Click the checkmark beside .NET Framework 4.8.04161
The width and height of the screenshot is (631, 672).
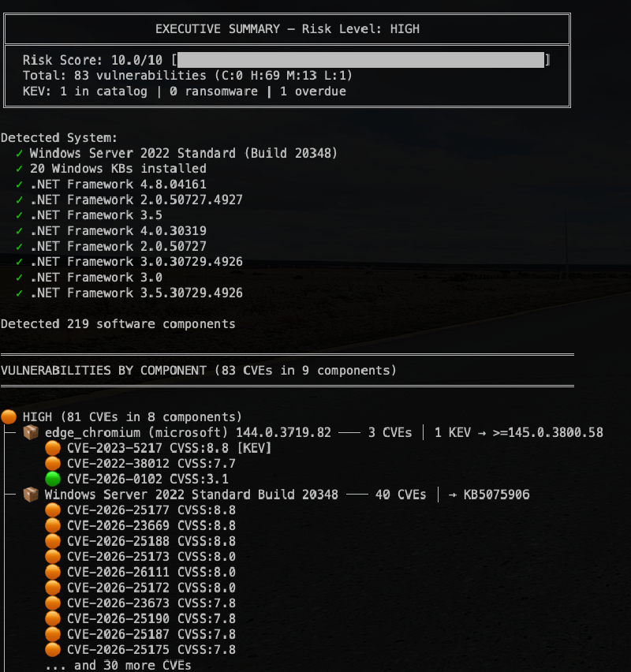click(x=19, y=185)
